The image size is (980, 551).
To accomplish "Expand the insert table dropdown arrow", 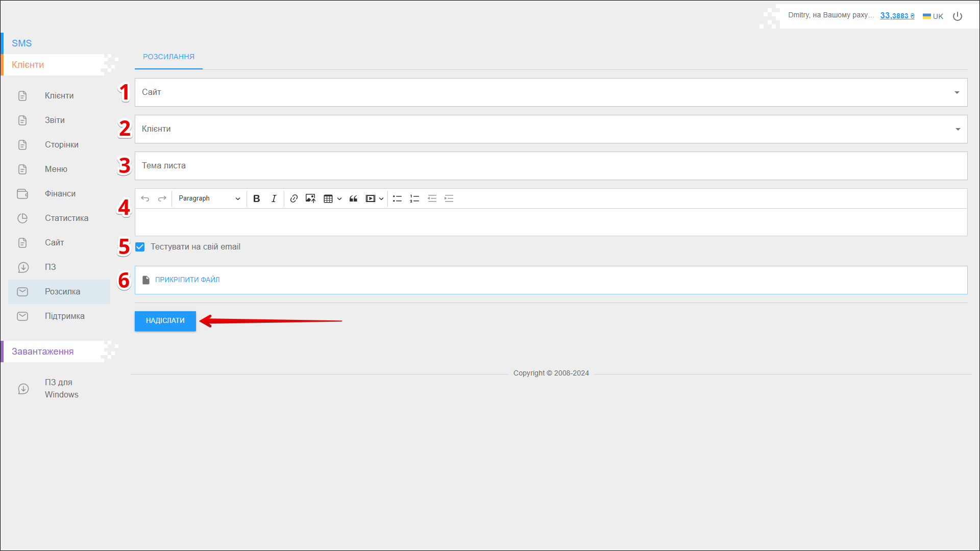I will tap(339, 198).
